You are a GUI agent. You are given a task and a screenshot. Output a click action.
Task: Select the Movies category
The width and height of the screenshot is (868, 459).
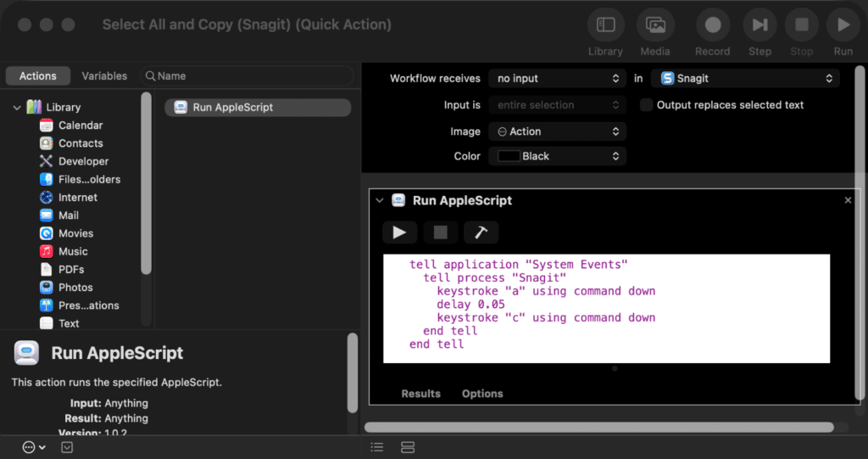pos(75,233)
